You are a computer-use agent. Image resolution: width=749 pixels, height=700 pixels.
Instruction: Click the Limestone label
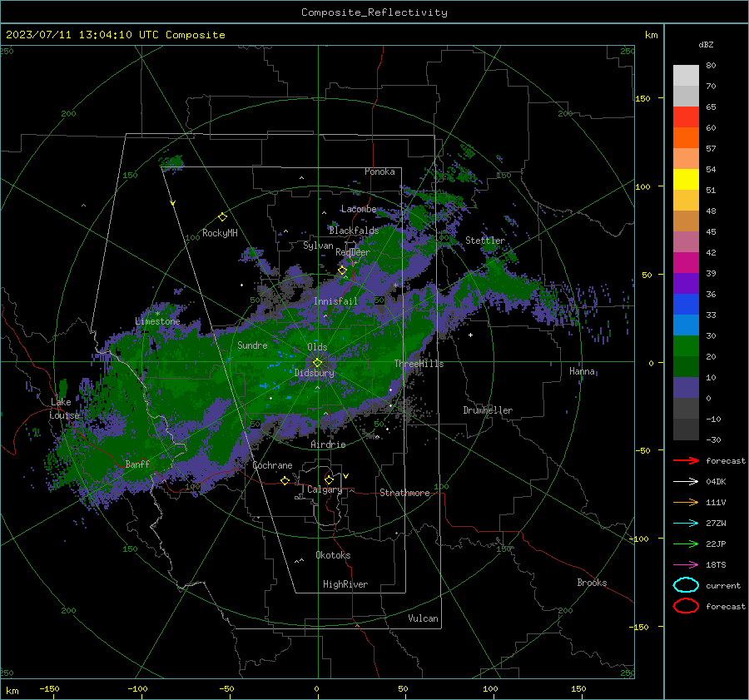tap(157, 321)
